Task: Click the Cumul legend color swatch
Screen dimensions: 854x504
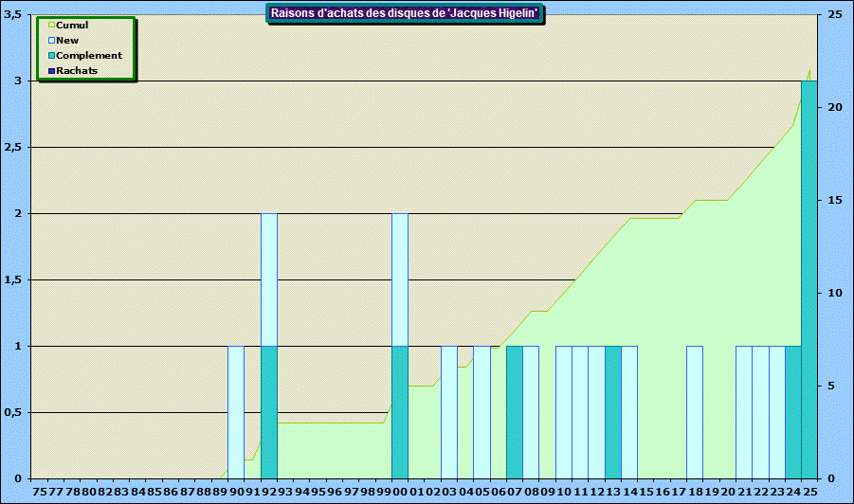Action: pyautogui.click(x=52, y=26)
